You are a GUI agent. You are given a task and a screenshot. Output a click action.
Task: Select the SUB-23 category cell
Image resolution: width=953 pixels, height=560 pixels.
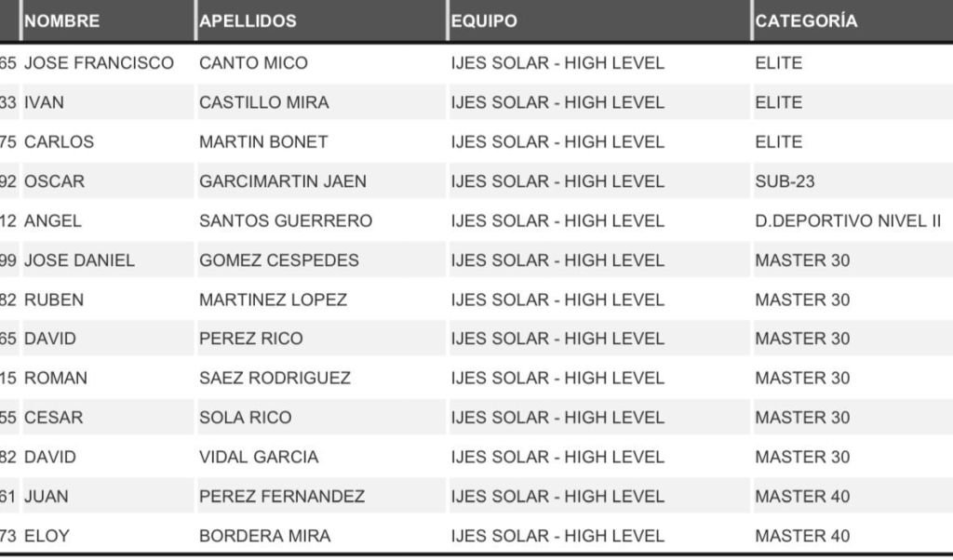tap(785, 181)
